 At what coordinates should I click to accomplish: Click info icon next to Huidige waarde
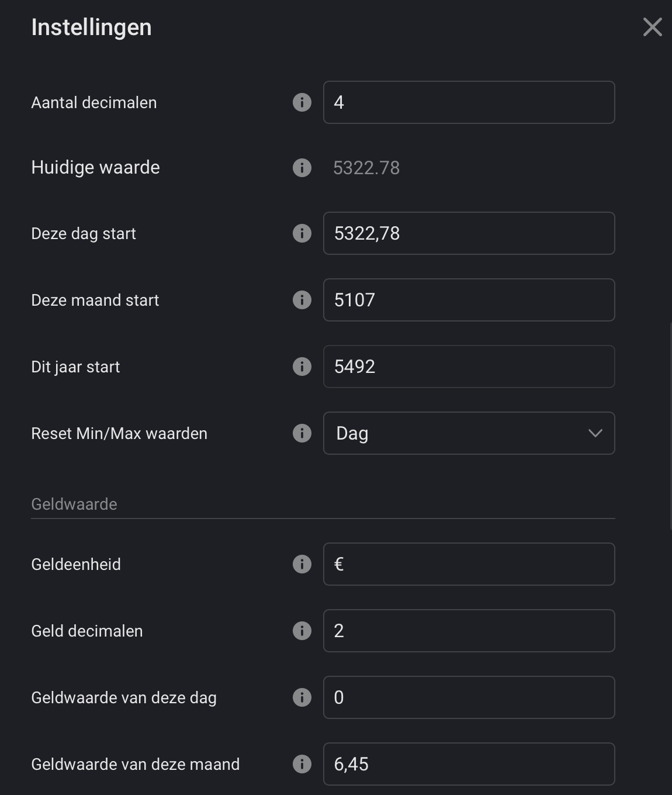(x=302, y=168)
